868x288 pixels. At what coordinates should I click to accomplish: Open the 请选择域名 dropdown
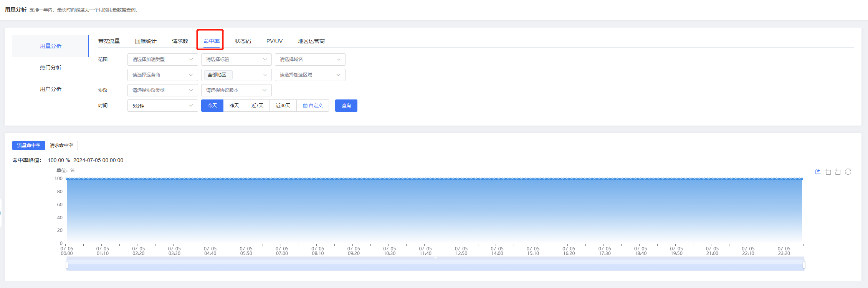(x=310, y=60)
